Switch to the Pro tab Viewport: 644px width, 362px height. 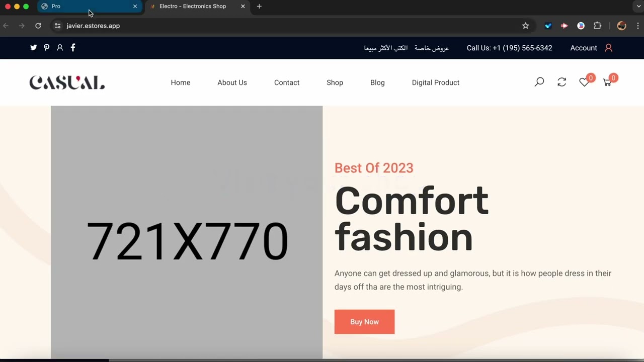[89, 7]
